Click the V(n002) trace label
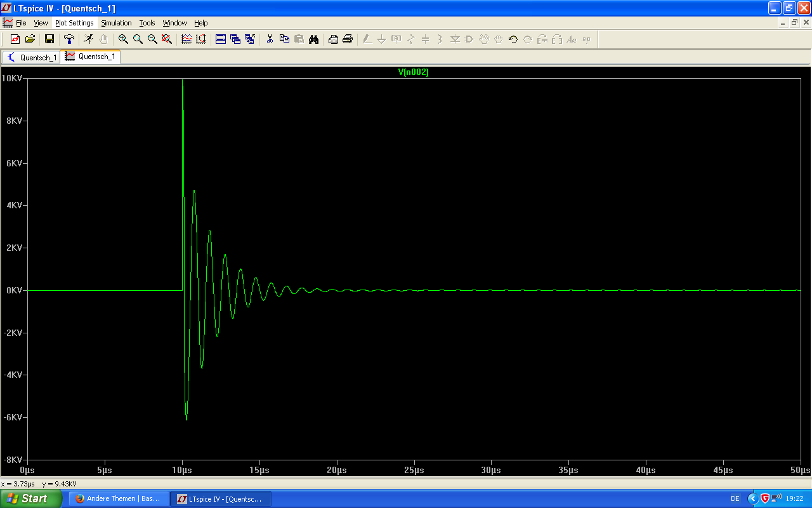 point(414,72)
